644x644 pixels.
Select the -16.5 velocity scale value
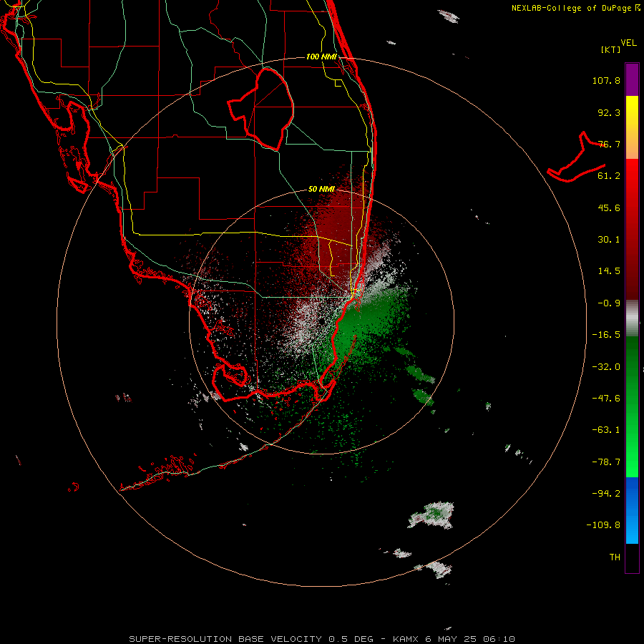click(606, 335)
